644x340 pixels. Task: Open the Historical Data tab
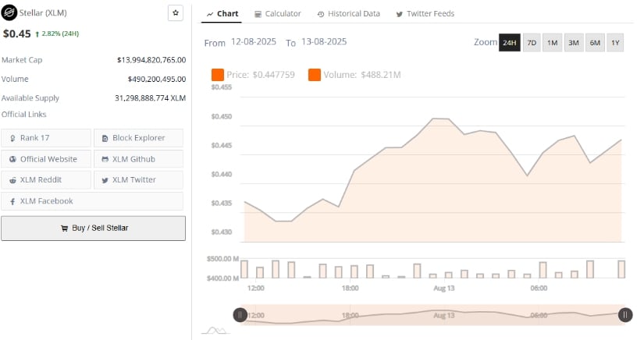(349, 14)
